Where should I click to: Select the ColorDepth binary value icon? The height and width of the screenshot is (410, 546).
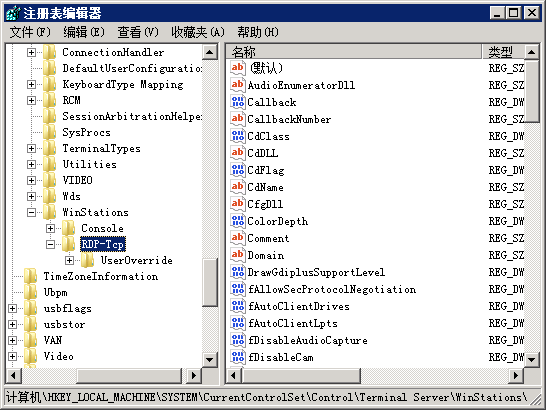237,221
